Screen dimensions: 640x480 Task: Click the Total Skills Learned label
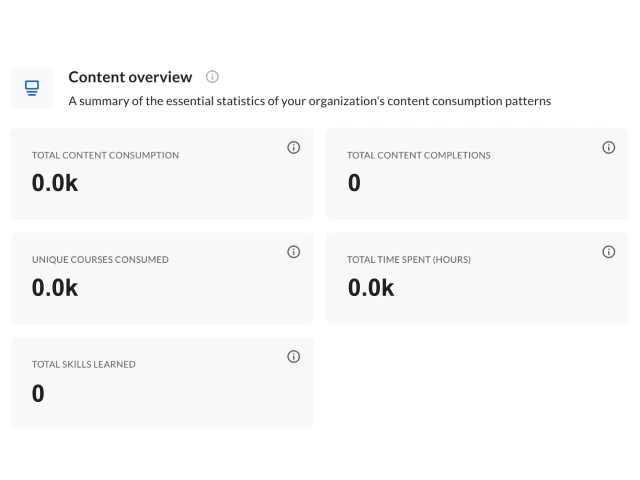(84, 365)
